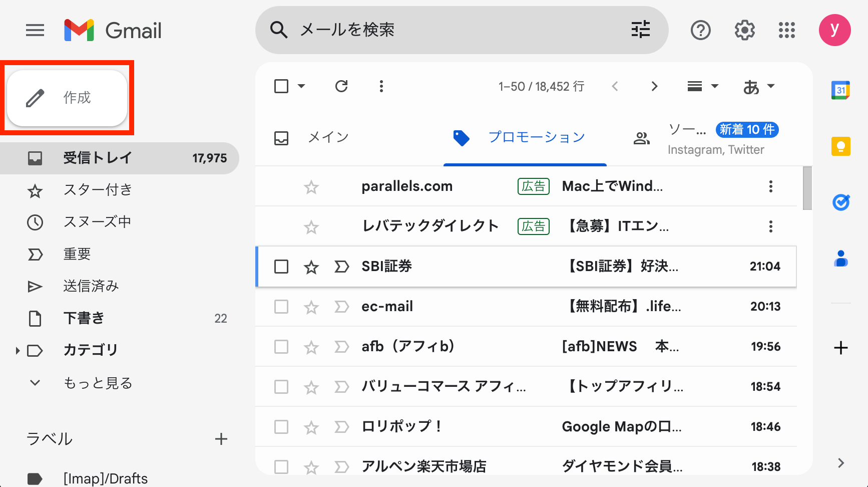Click the 作成 compose button
This screenshot has width=868, height=487.
(x=67, y=98)
